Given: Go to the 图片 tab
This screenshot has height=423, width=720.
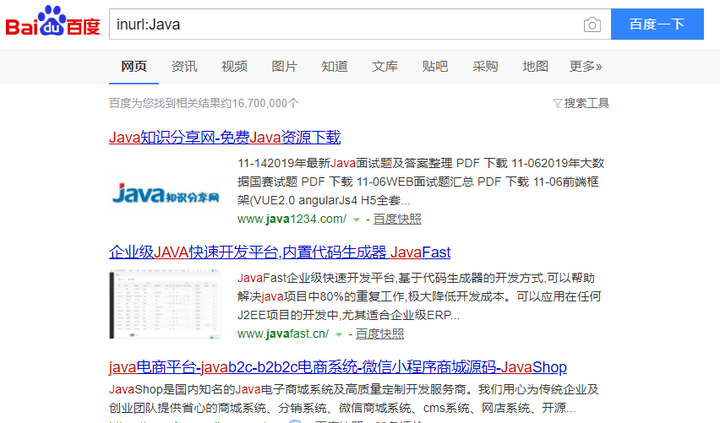Looking at the screenshot, I should 284,67.
